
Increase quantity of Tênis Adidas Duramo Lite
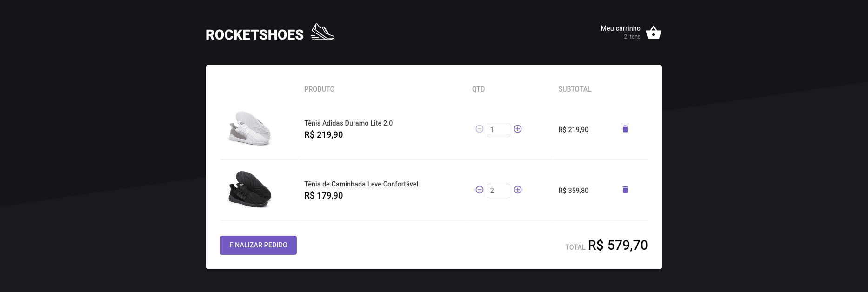[x=518, y=129]
